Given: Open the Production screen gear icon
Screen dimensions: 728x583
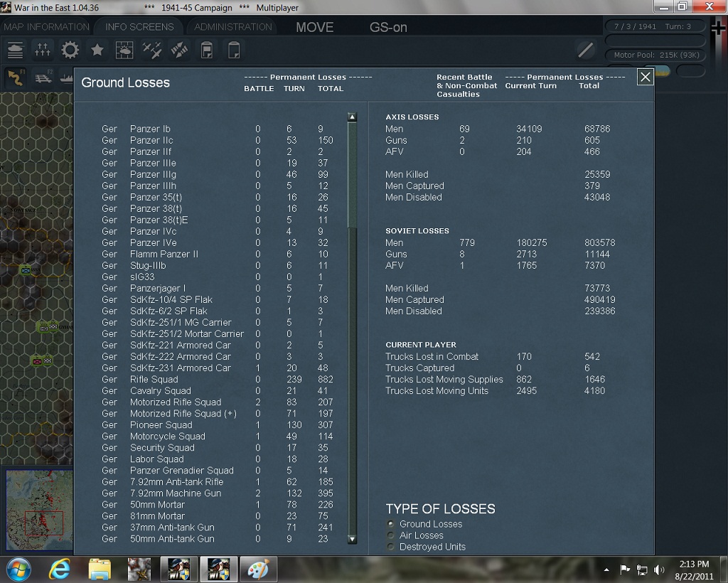Looking at the screenshot, I should [x=70, y=50].
